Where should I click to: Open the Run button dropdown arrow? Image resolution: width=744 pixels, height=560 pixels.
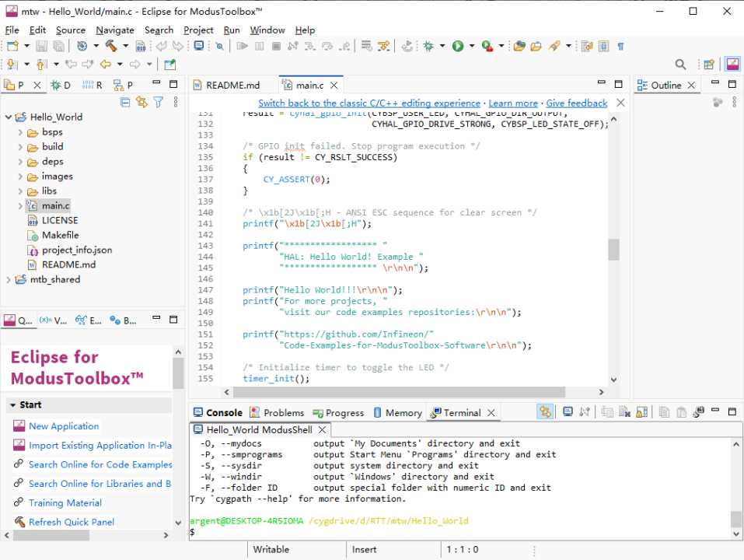click(472, 46)
